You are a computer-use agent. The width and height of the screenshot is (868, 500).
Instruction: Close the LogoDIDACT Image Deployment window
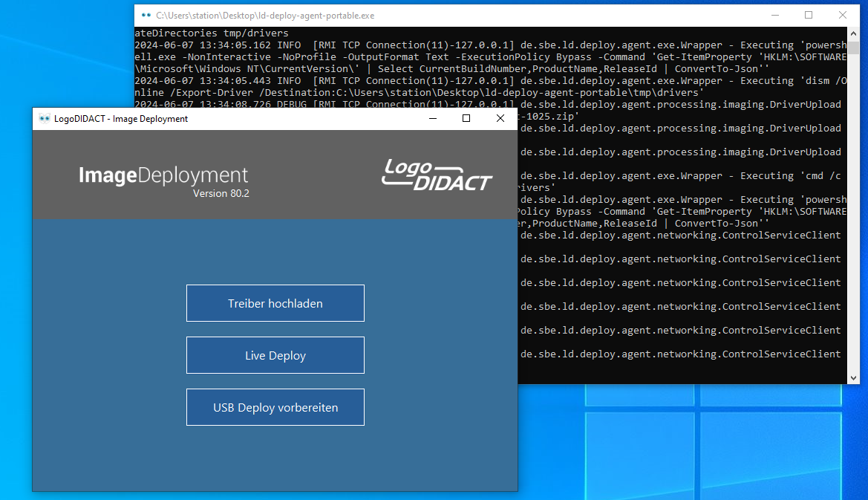coord(500,118)
